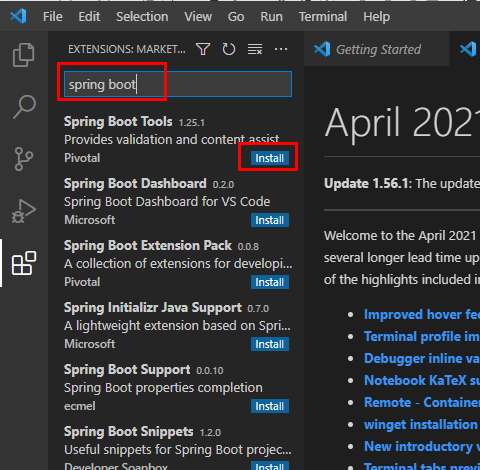Open the Go menu
This screenshot has width=480, height=470.
pos(236,17)
